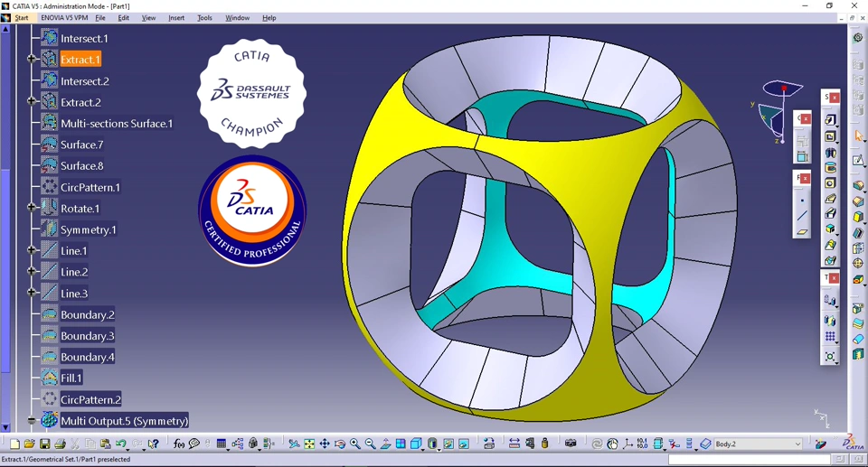Click the Print icon

(60, 444)
